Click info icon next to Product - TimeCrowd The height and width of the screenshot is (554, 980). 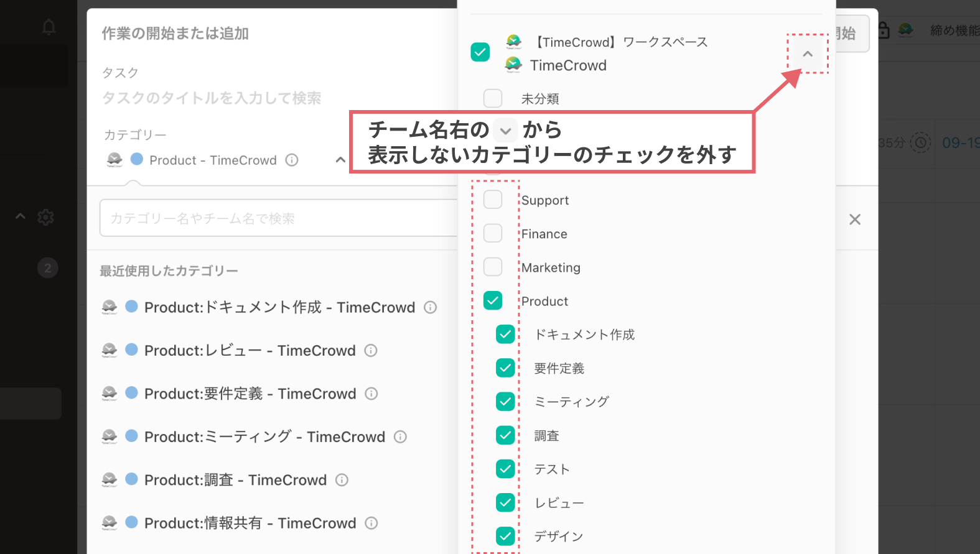[292, 160]
